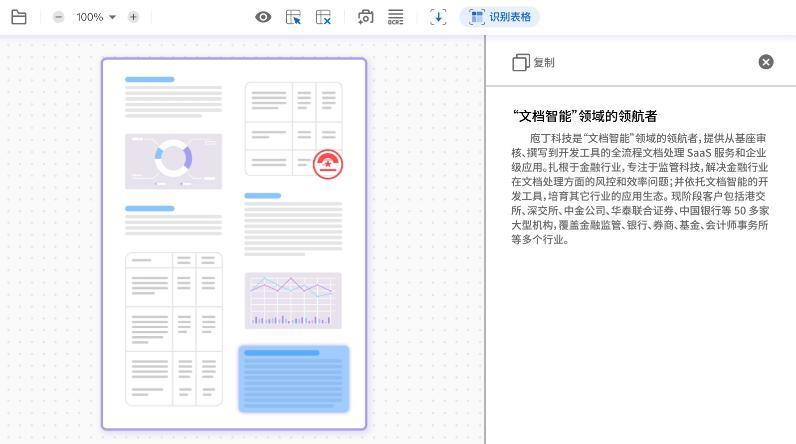Click the download export icon
Screen dimensions: 796x444
(x=438, y=17)
